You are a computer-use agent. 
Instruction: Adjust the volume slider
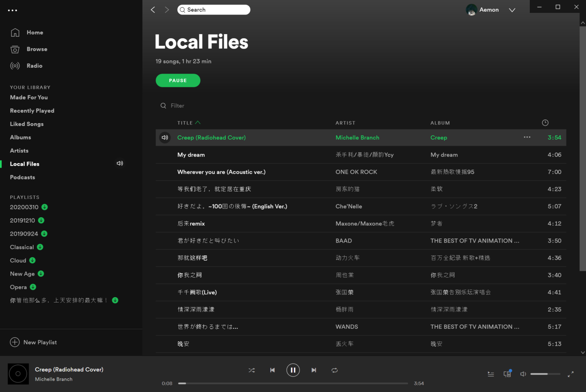(x=545, y=374)
